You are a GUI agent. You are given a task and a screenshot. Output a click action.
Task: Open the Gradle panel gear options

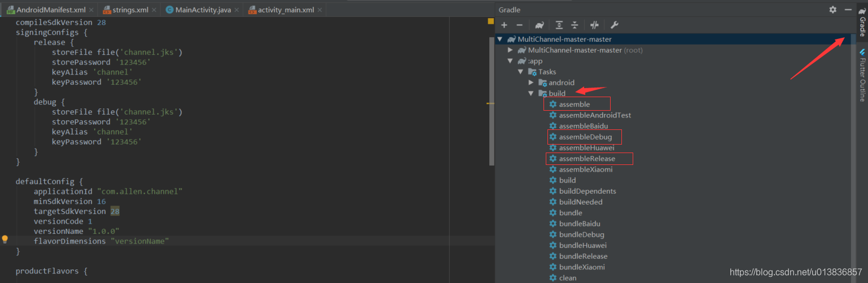833,10
